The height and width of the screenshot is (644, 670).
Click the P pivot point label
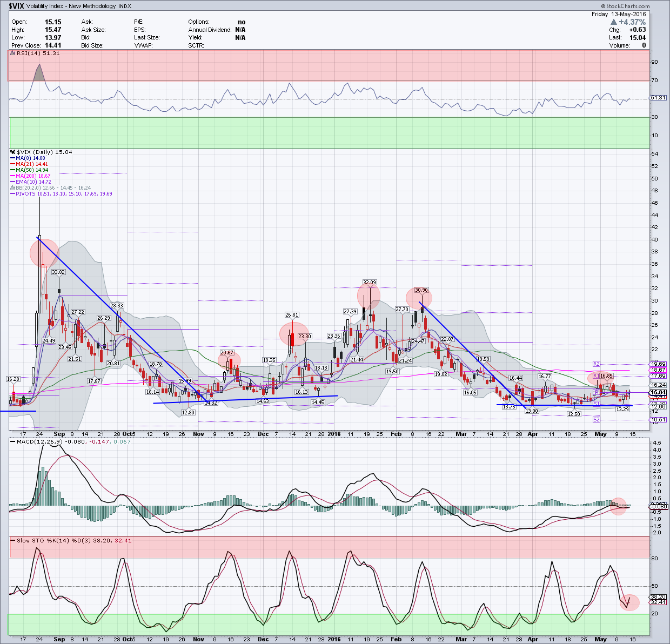pos(597,391)
